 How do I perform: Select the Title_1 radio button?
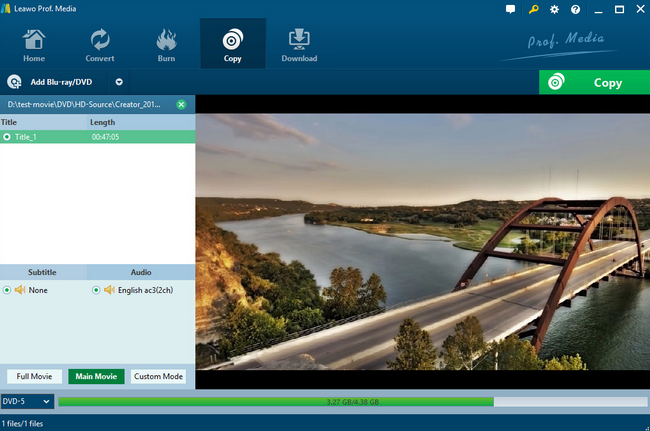coord(7,137)
